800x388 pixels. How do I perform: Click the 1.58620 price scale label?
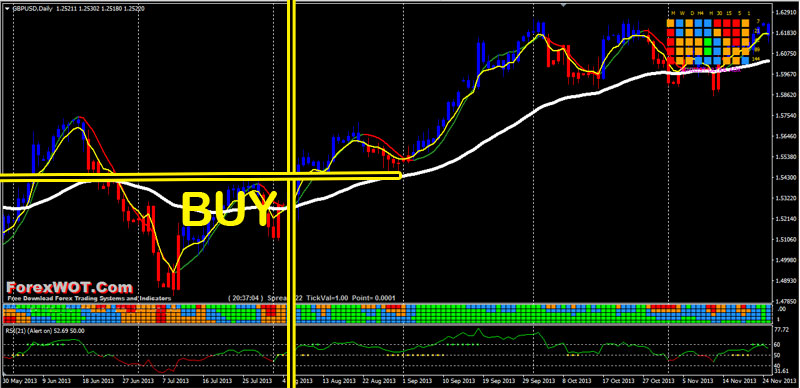[786, 94]
